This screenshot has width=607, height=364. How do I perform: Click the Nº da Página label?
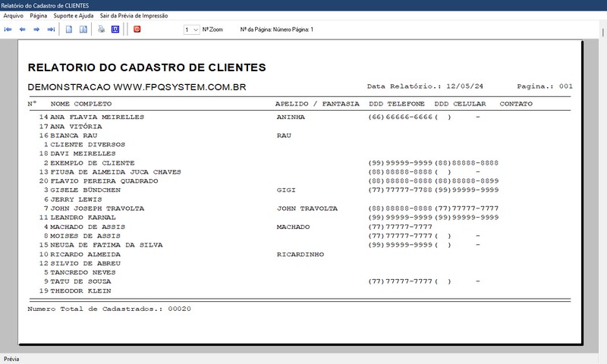[x=276, y=30]
